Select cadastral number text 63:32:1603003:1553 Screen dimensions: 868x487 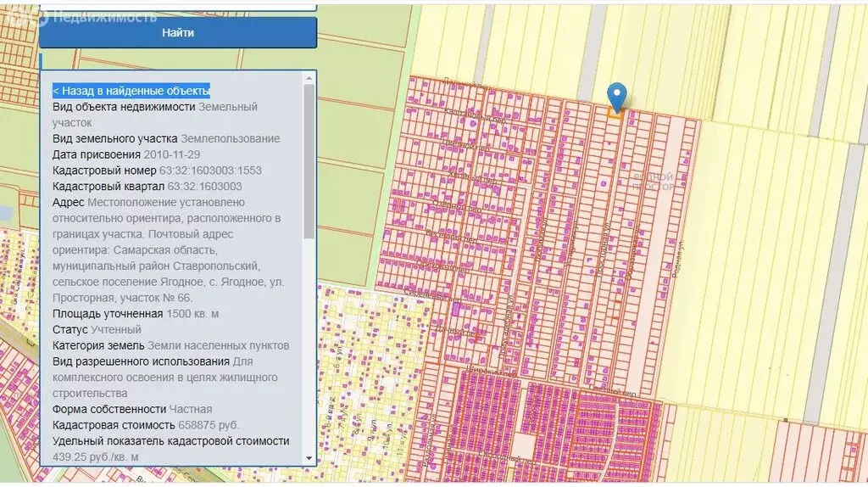[210, 171]
